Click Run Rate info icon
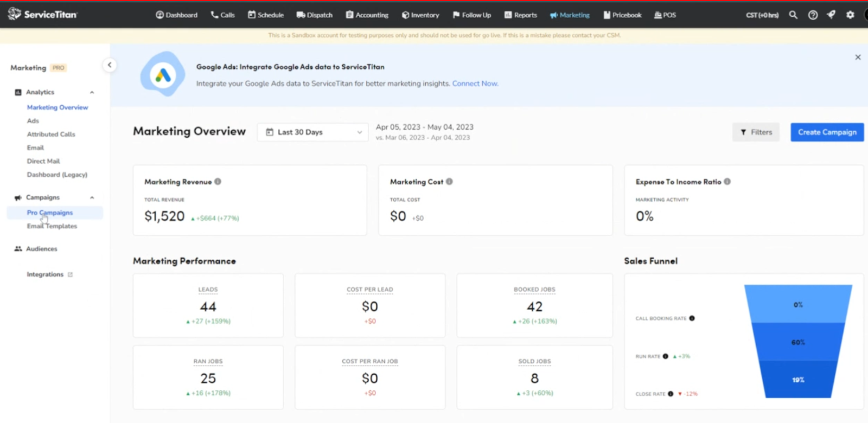868x423 pixels. (665, 356)
